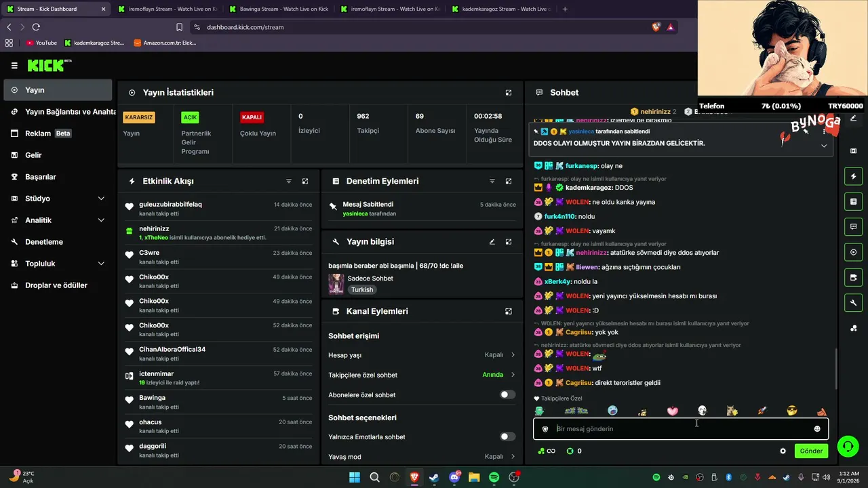Open Windows Start menu
The height and width of the screenshot is (488, 868).
355,477
